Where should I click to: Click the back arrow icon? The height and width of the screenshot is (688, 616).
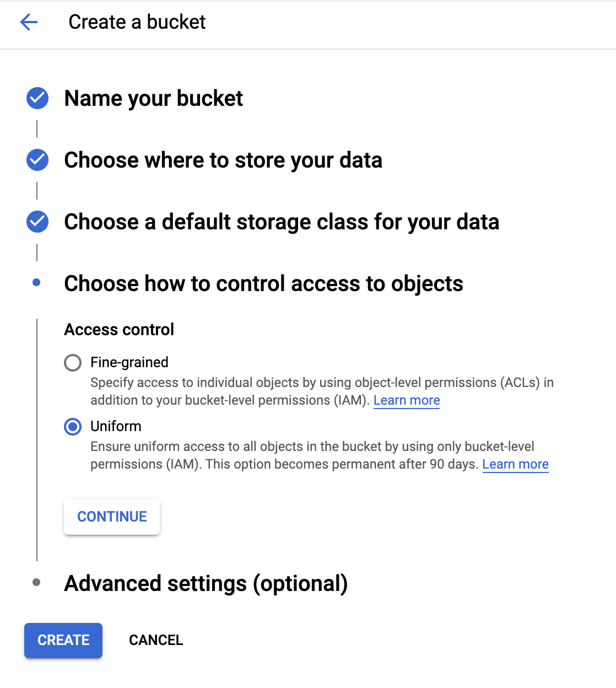(29, 22)
